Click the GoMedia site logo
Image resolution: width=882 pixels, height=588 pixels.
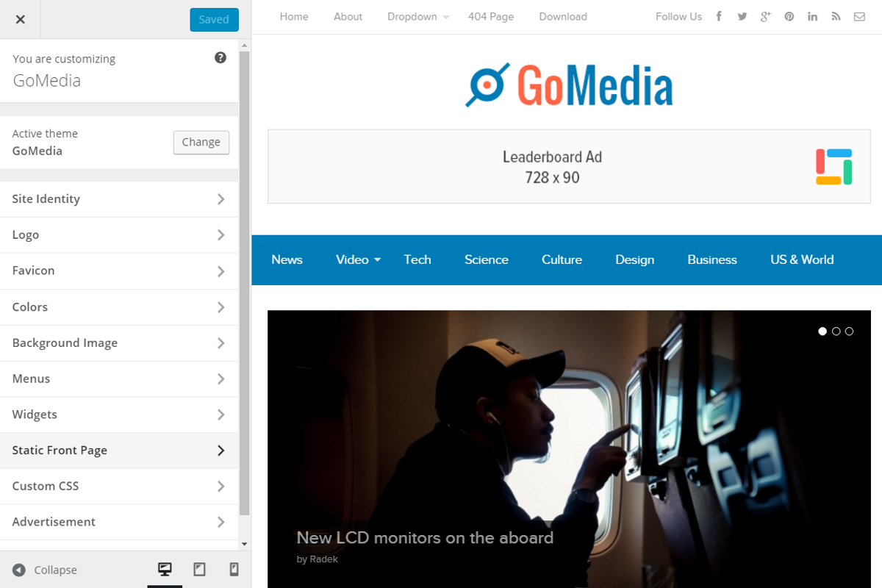[x=570, y=85]
